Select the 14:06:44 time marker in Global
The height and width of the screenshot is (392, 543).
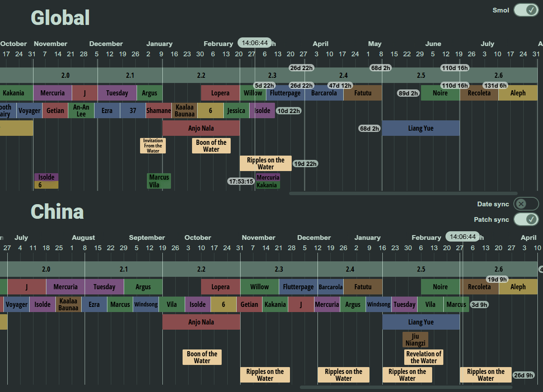[255, 43]
